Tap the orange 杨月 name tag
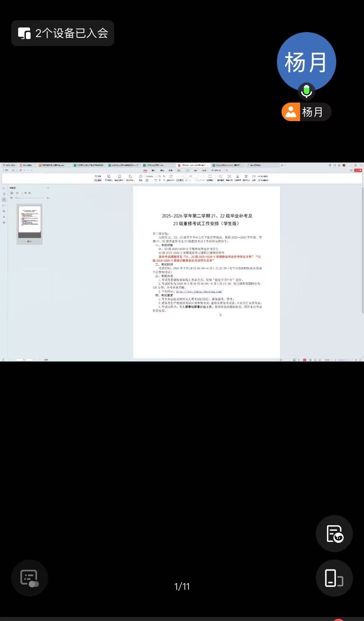 pos(306,112)
